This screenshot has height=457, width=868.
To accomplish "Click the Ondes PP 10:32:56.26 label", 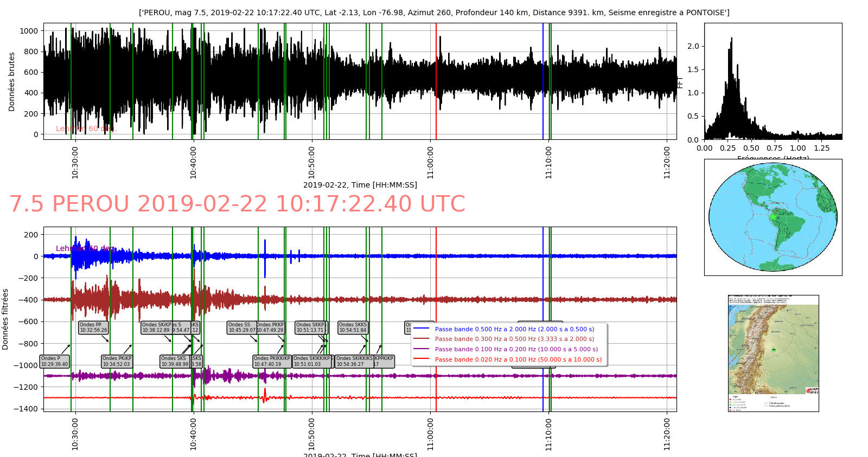I will (93, 327).
